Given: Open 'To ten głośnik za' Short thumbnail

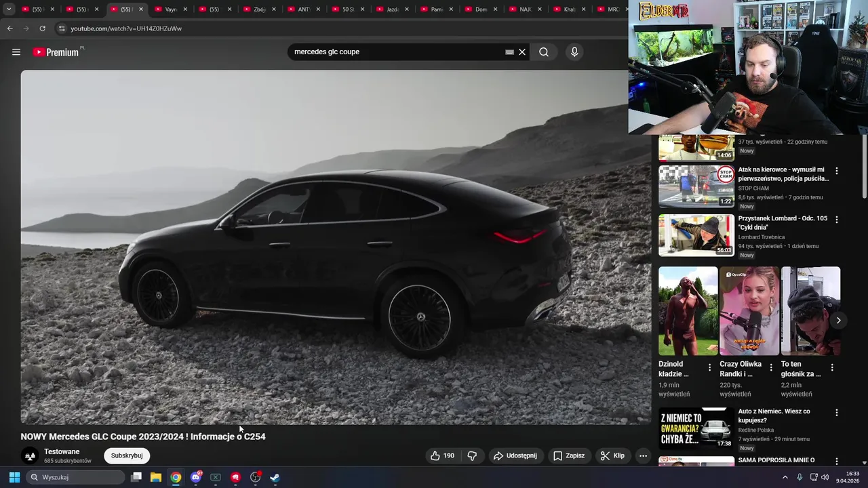Looking at the screenshot, I should (x=810, y=310).
